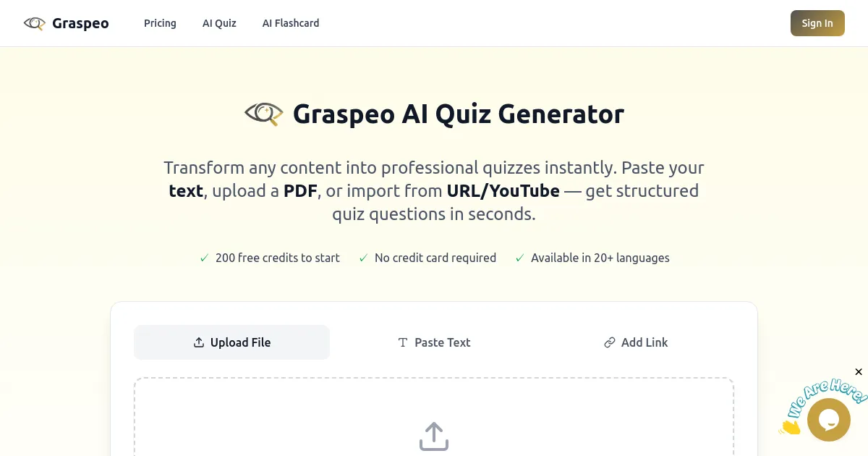Click the upload icon on the Upload File tab
Image resolution: width=868 pixels, height=456 pixels.
click(x=197, y=342)
